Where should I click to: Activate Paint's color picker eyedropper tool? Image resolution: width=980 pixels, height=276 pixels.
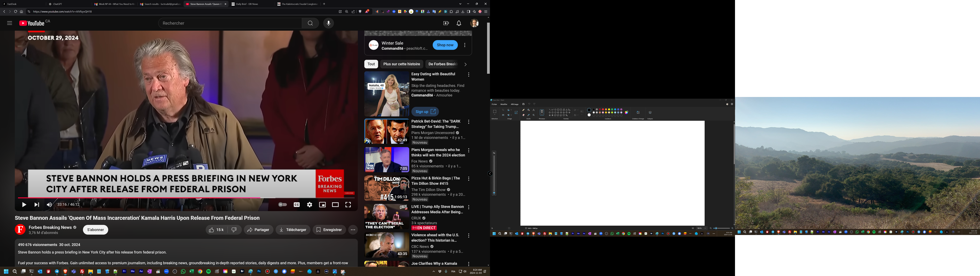[528, 115]
